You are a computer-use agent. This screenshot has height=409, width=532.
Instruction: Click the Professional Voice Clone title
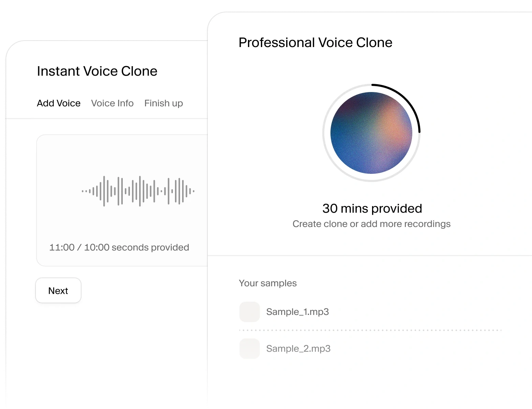click(x=315, y=42)
